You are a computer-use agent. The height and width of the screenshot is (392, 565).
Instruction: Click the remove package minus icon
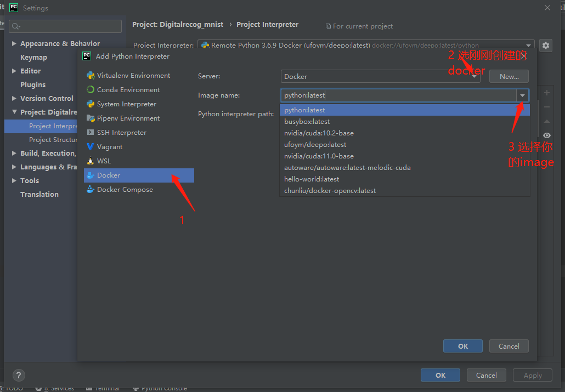click(x=546, y=107)
